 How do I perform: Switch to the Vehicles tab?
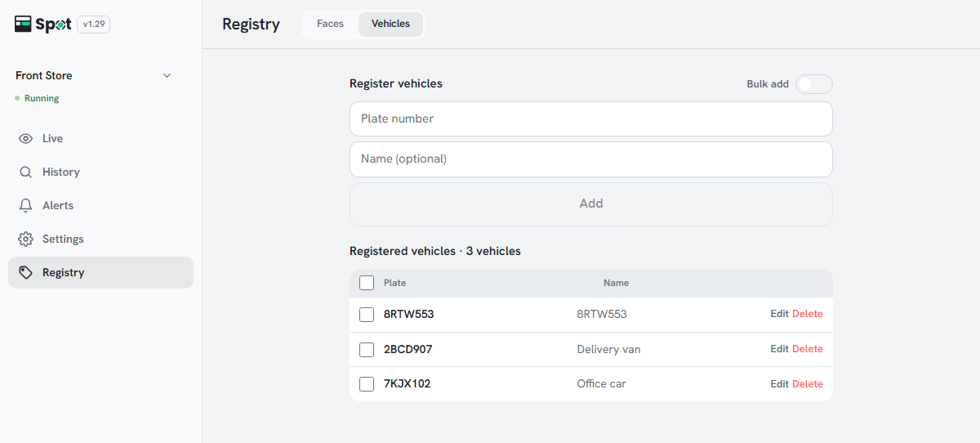390,24
